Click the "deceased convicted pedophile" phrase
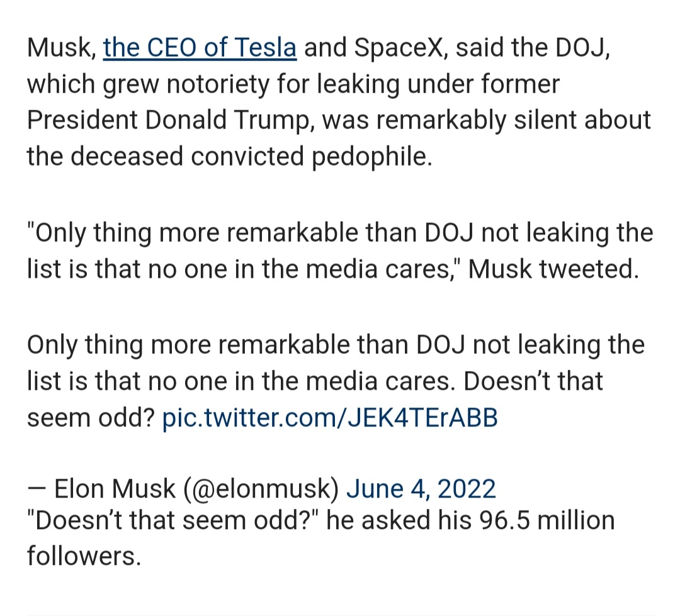 coord(251,156)
